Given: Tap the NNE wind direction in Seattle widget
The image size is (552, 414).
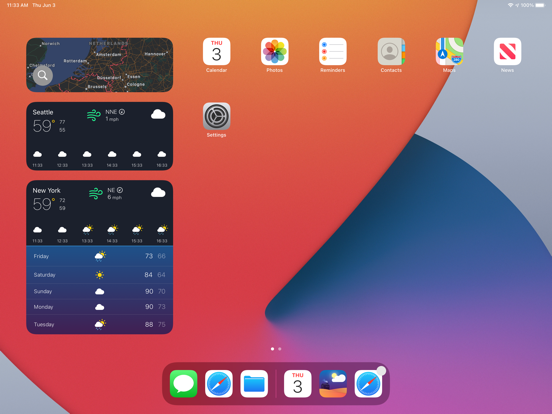Looking at the screenshot, I should pyautogui.click(x=111, y=112).
